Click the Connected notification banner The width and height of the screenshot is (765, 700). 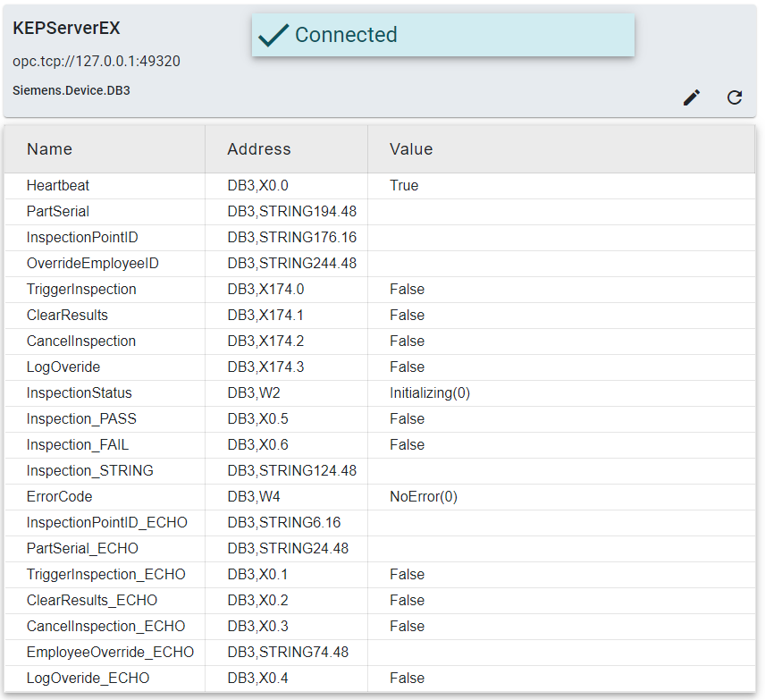(442, 35)
